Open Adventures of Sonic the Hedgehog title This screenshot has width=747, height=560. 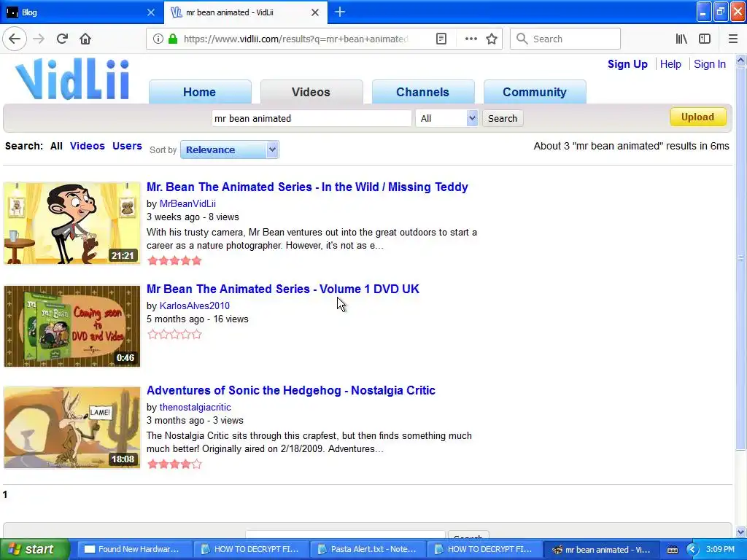click(291, 391)
